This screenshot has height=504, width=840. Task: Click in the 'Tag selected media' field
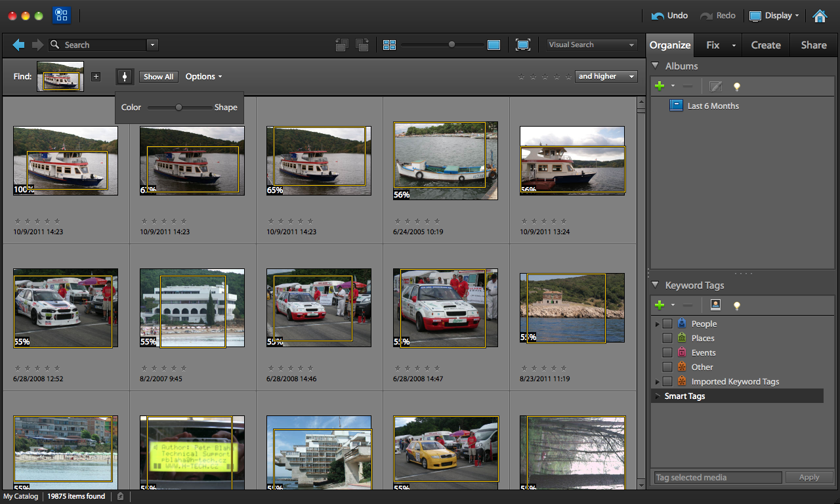tap(717, 477)
